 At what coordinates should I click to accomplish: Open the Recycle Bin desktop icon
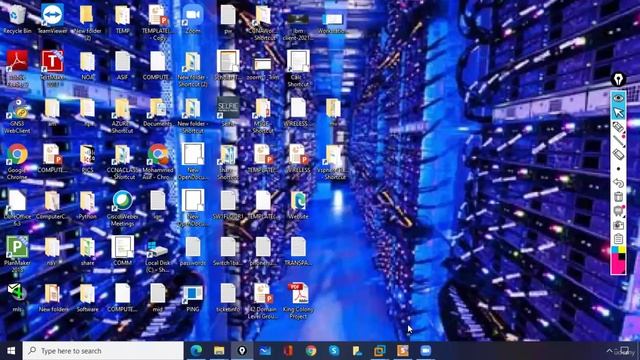[x=17, y=19]
